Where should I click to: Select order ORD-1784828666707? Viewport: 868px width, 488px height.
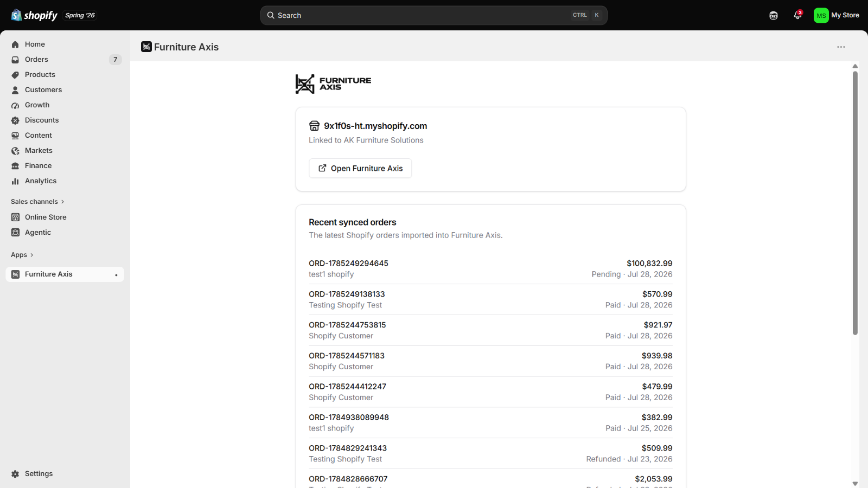tap(490, 479)
